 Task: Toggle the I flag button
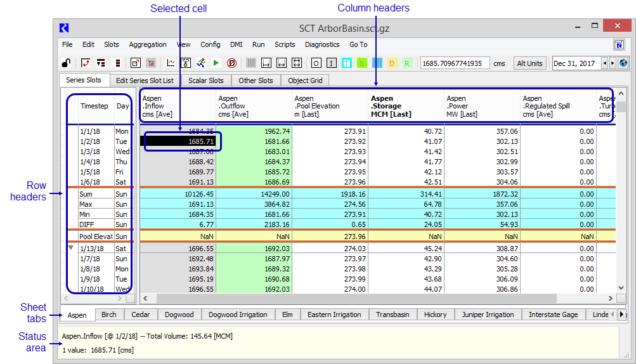(331, 63)
